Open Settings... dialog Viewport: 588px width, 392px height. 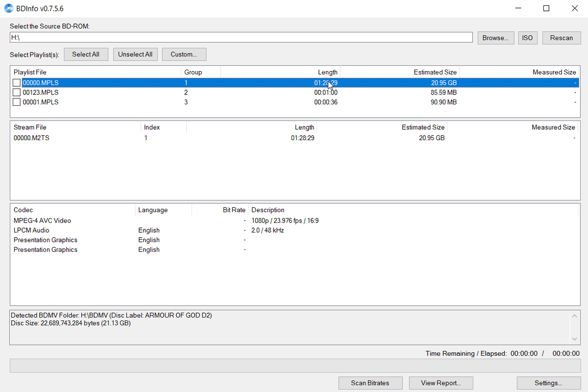point(548,383)
